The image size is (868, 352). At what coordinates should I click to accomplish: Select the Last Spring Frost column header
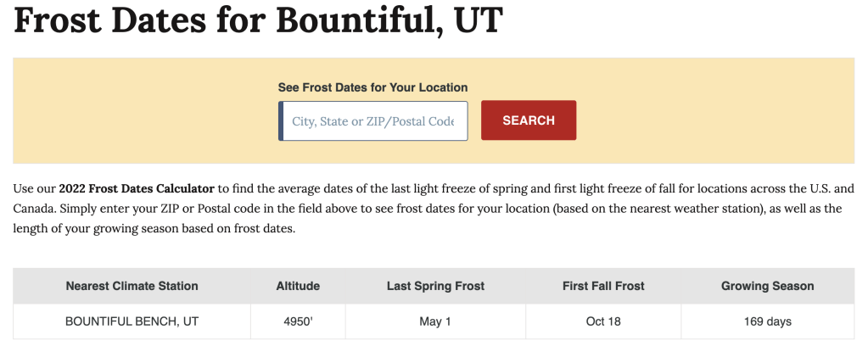(x=435, y=286)
